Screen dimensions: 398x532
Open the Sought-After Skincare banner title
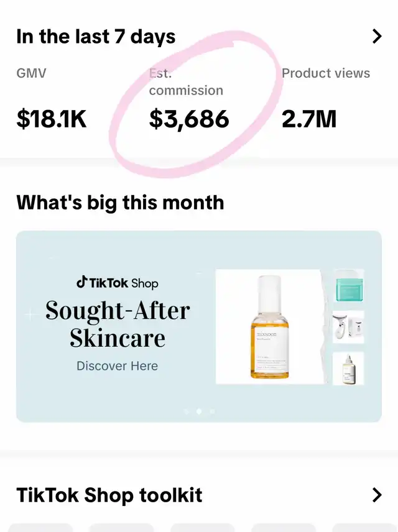click(118, 324)
